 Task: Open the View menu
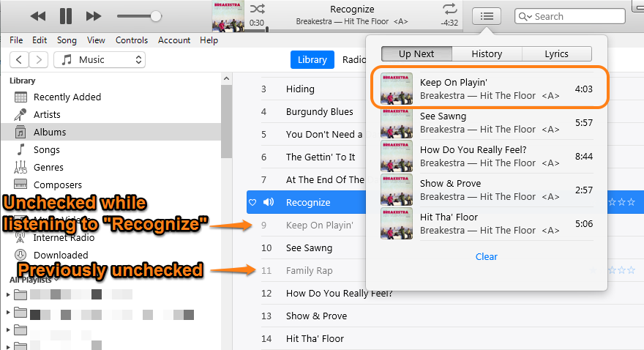click(x=96, y=40)
